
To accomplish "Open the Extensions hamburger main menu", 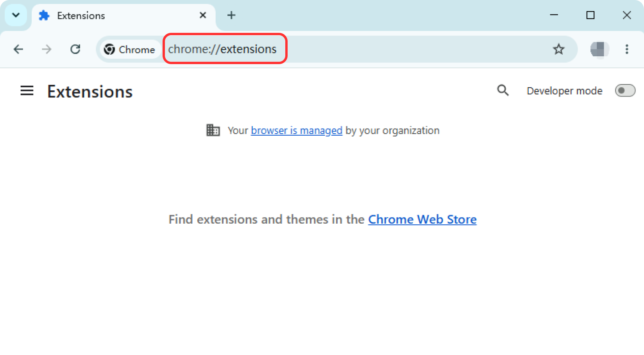I will click(x=27, y=91).
